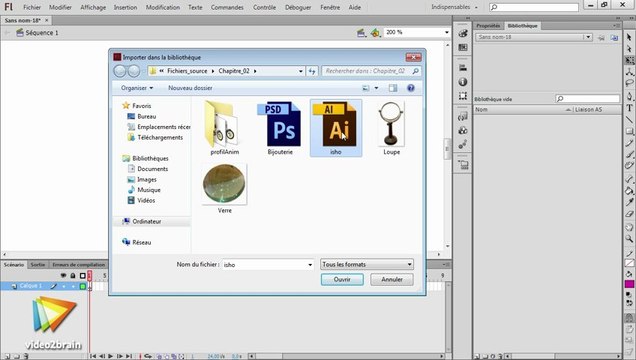Open the Library panel options menu
Screen dimensions: 636x360
tap(616, 26)
